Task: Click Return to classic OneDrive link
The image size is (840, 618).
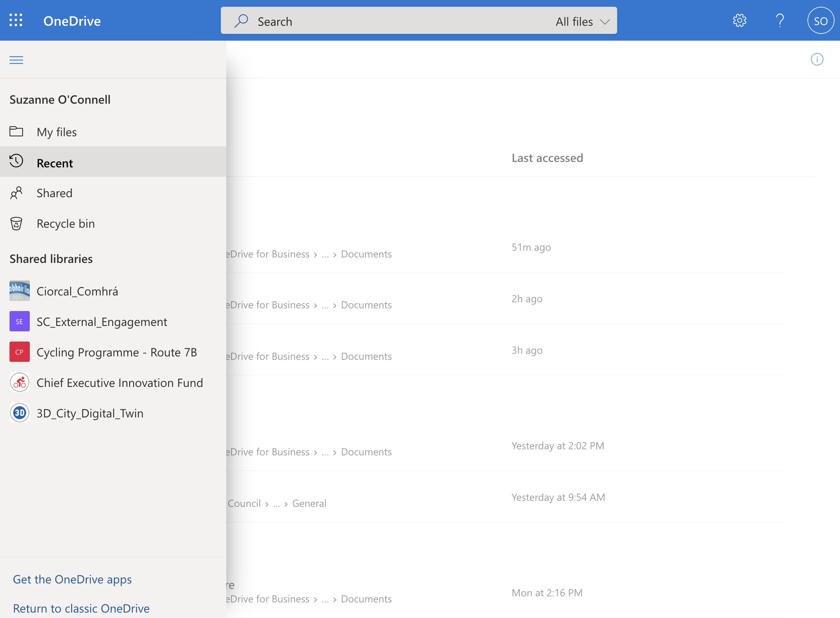Action: click(x=81, y=608)
